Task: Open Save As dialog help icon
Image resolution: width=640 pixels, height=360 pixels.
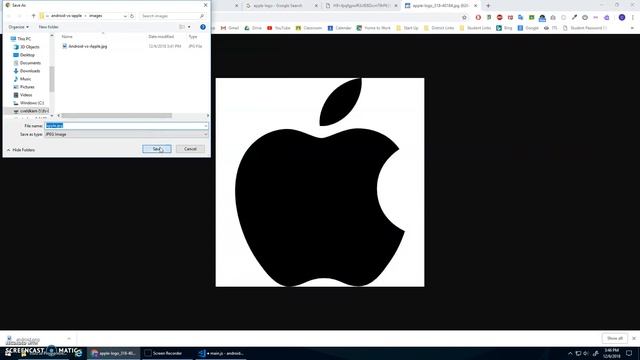Action: coord(203,27)
